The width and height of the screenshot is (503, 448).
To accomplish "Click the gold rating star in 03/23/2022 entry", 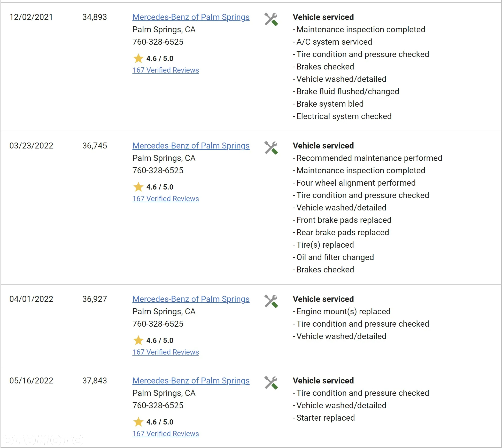I will coord(138,187).
